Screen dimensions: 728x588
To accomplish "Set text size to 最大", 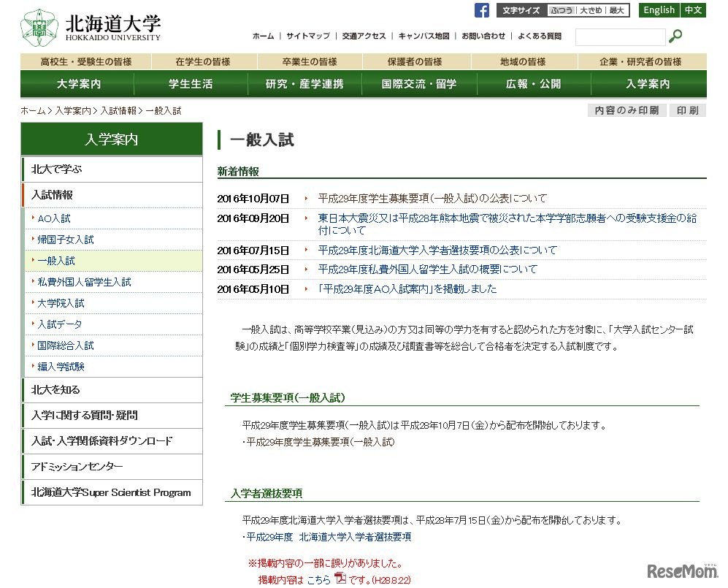I will click(616, 10).
